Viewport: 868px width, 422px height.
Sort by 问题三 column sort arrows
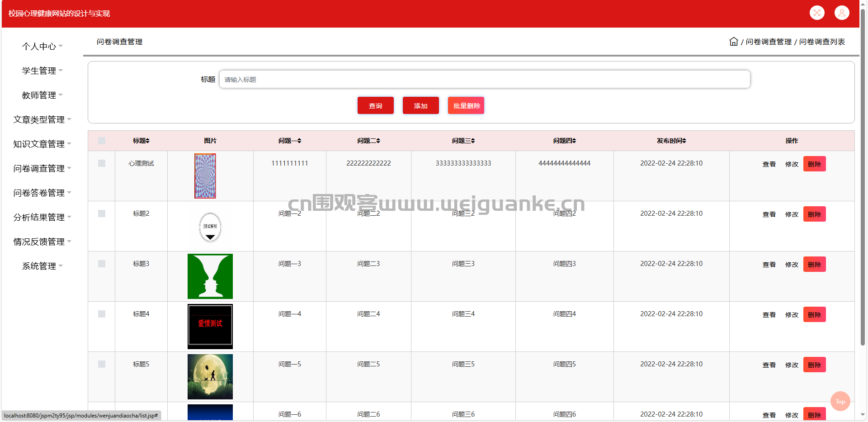pos(473,141)
